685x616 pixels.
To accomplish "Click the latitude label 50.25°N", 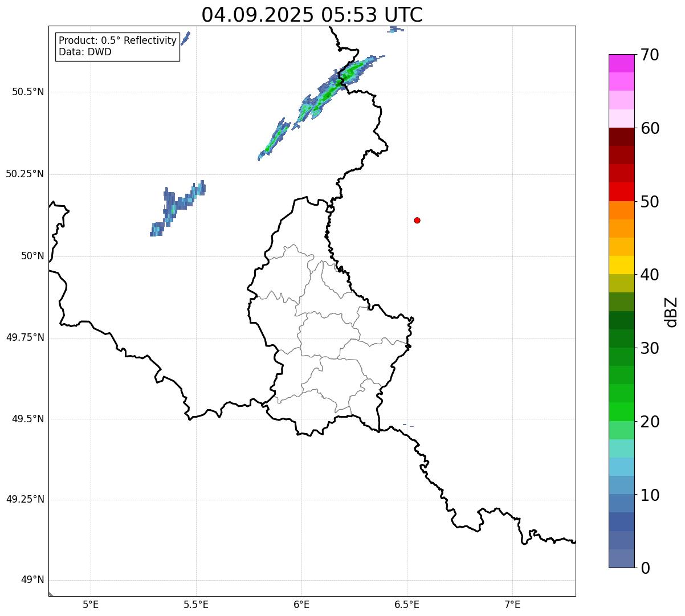I will [x=25, y=174].
